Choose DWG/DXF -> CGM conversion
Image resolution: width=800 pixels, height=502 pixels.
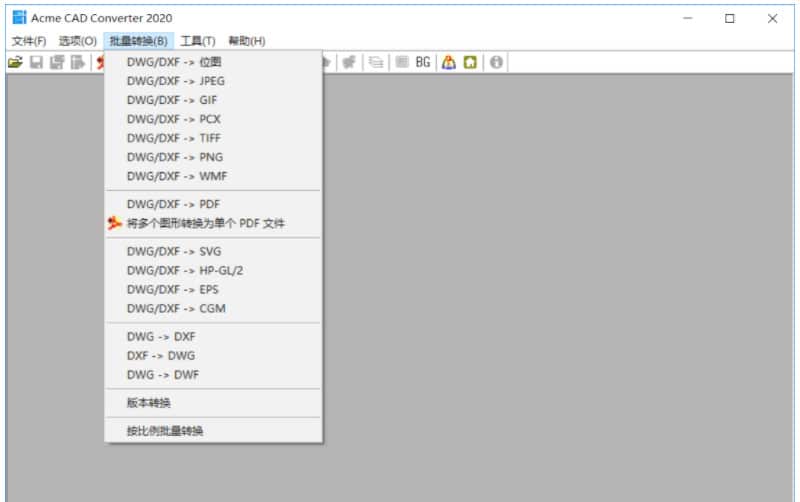[213, 308]
